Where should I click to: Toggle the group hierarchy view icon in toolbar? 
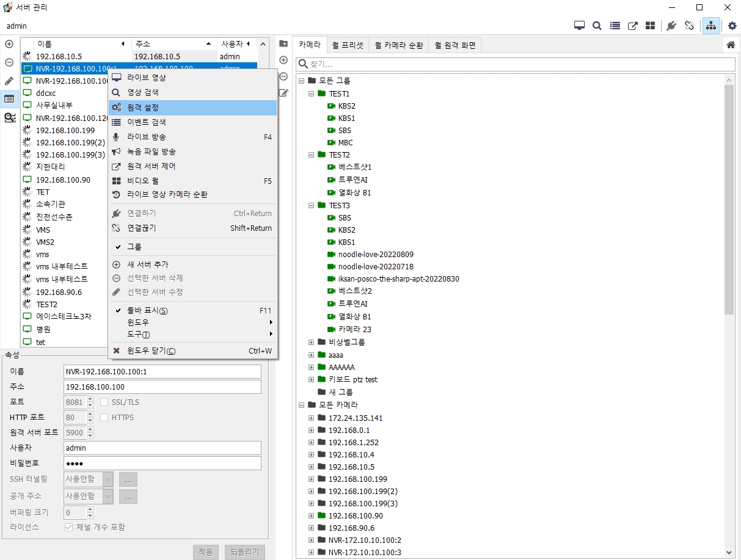(711, 26)
